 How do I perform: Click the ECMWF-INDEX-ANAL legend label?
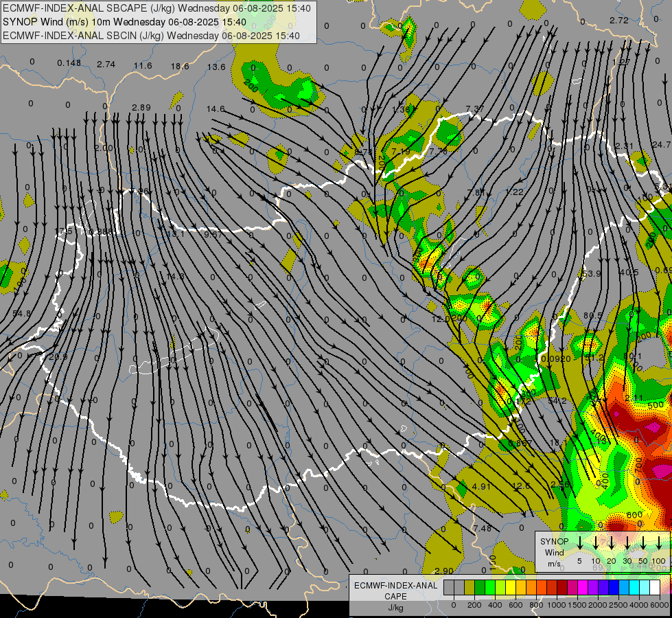point(395,586)
